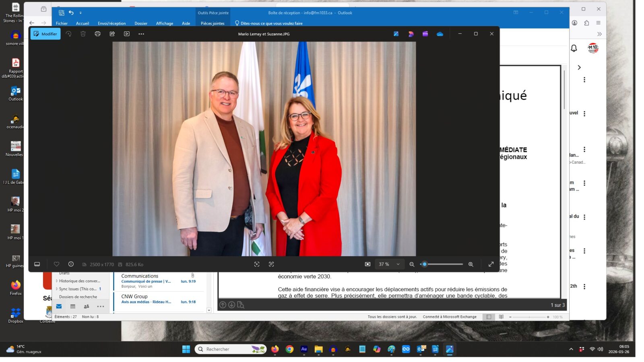The height and width of the screenshot is (362, 644).
Task: Open the Designer app icon in Photos header
Action: click(x=411, y=34)
